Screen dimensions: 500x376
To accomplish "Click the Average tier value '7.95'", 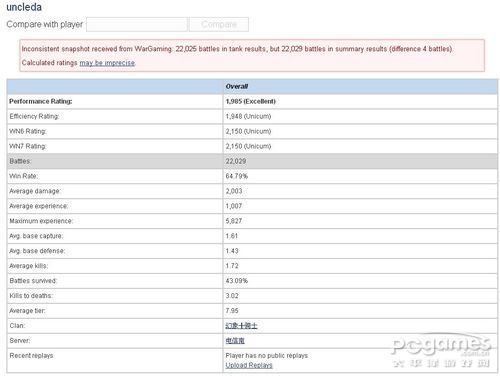I will pos(232,311).
